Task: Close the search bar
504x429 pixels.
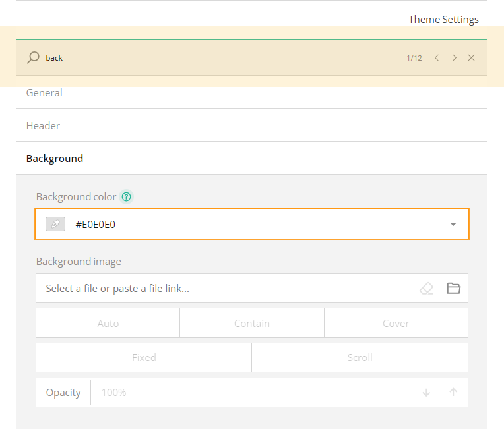Action: [x=471, y=58]
